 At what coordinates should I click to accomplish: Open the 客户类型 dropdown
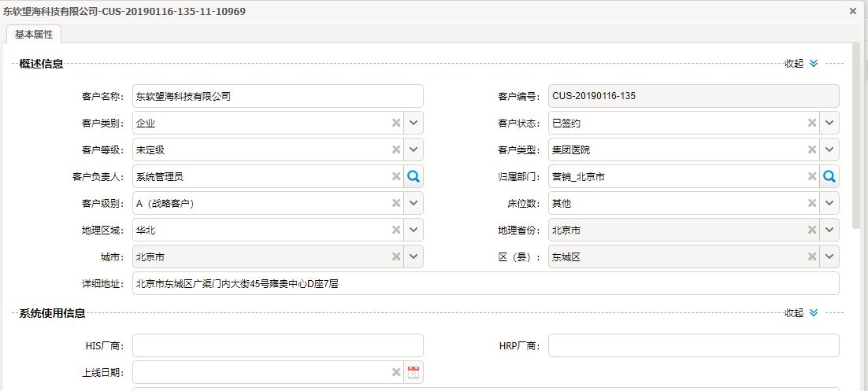coord(829,150)
